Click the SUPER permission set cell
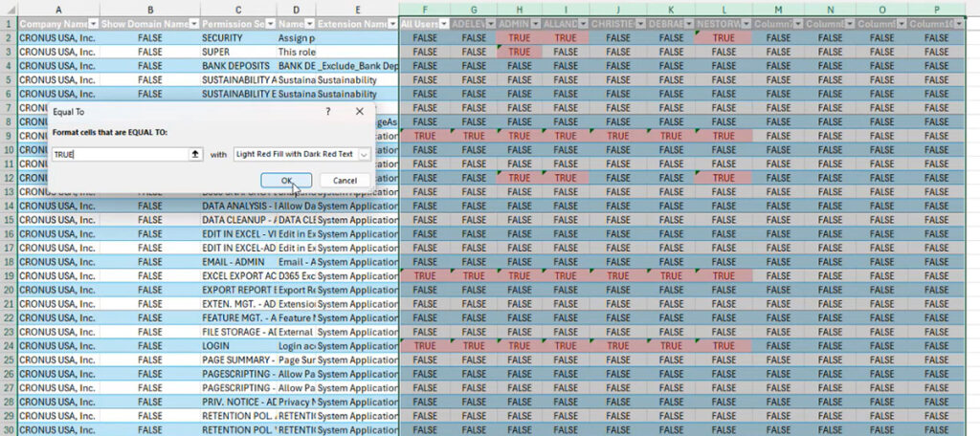Viewport: 980px width, 436px height. (238, 52)
